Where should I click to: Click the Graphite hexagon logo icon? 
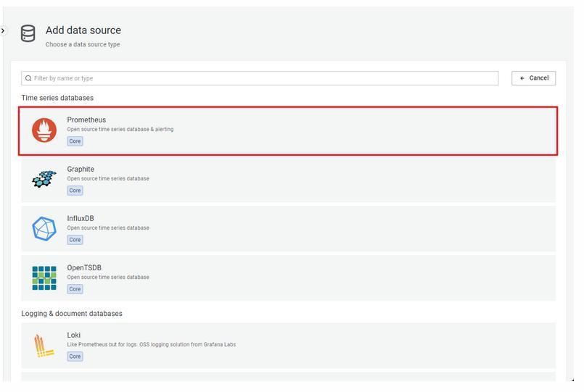44,179
